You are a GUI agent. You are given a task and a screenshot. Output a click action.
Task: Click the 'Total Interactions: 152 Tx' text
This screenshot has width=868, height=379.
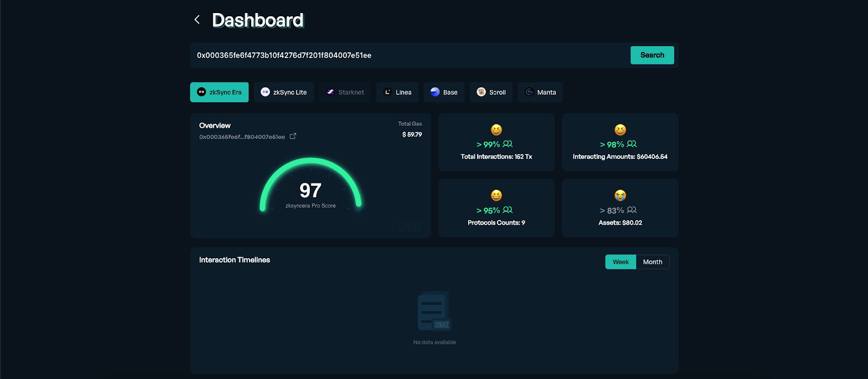pos(496,157)
